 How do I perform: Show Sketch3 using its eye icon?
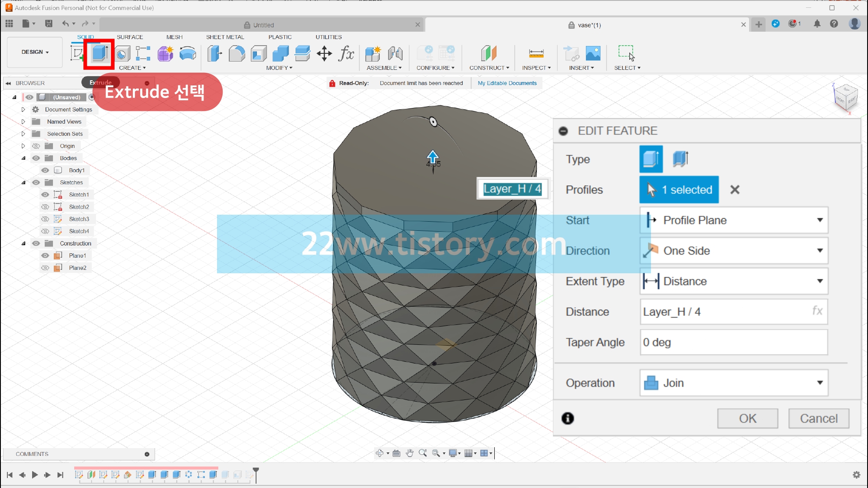[45, 219]
